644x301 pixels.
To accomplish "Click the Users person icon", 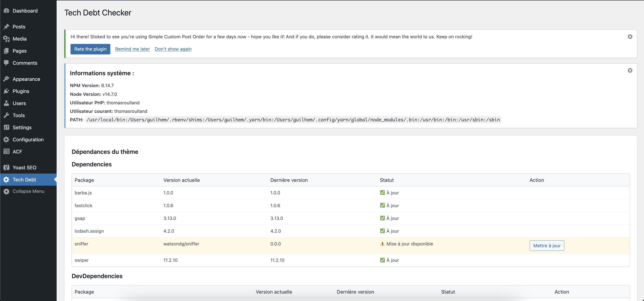I will click(x=6, y=103).
